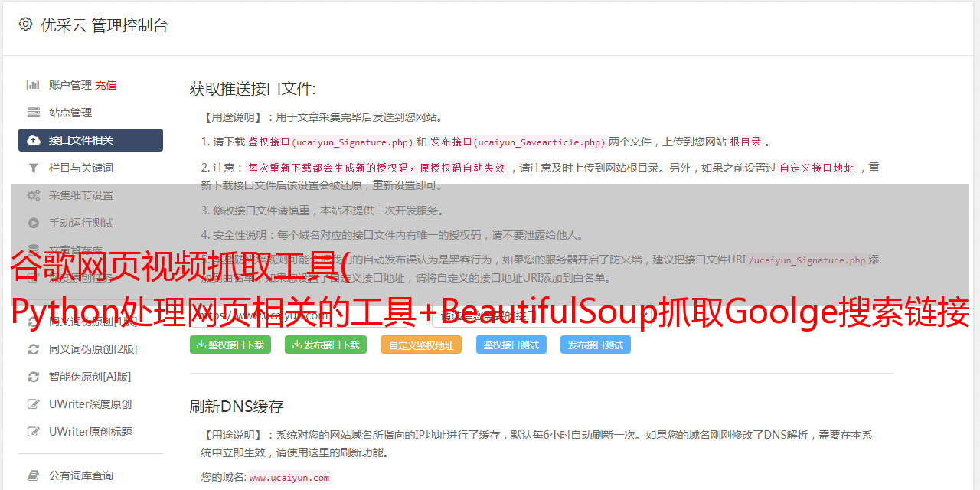Click the www.ucaiyun.com domain text
Screen dimensions: 980x490
coord(289,478)
